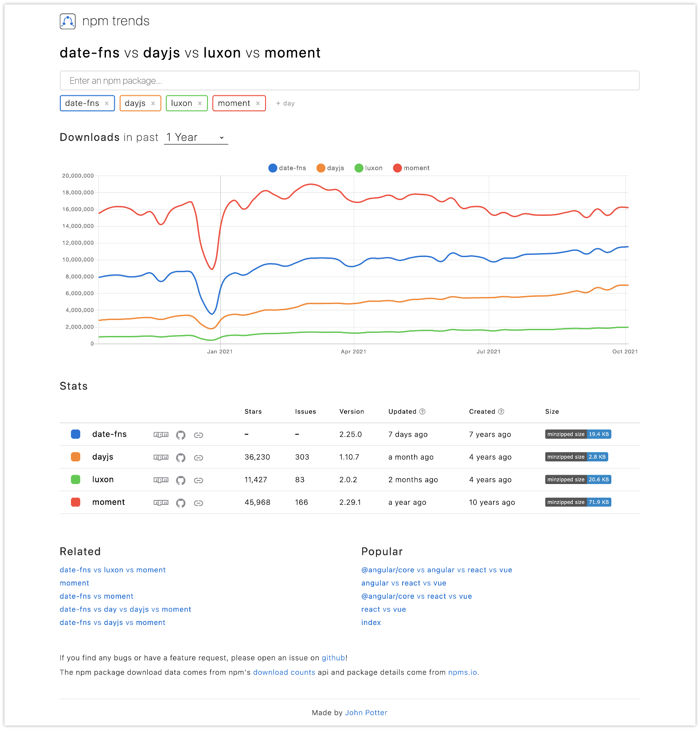
Task: Open npm page icon for date-fns
Action: (161, 435)
